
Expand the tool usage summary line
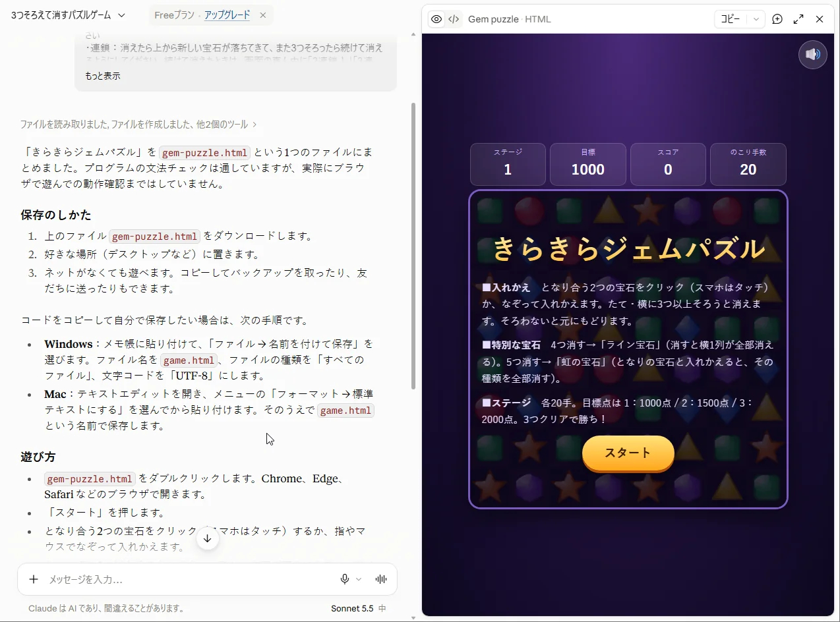(138, 124)
